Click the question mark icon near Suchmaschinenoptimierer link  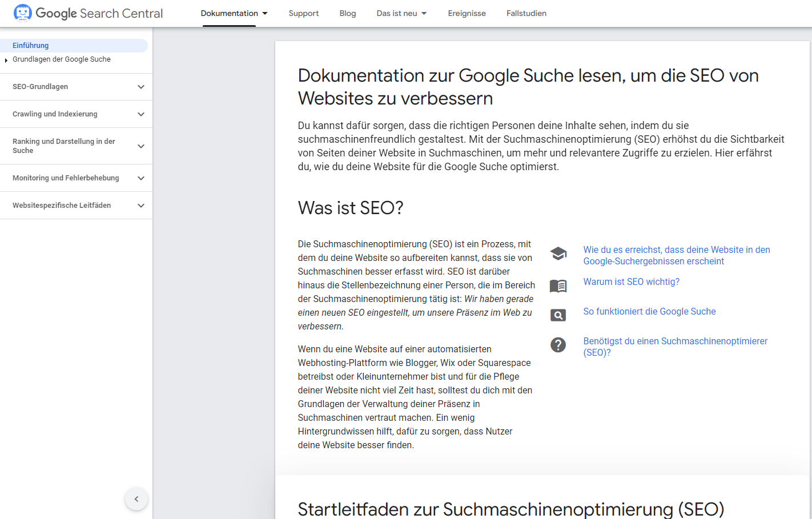pos(558,344)
